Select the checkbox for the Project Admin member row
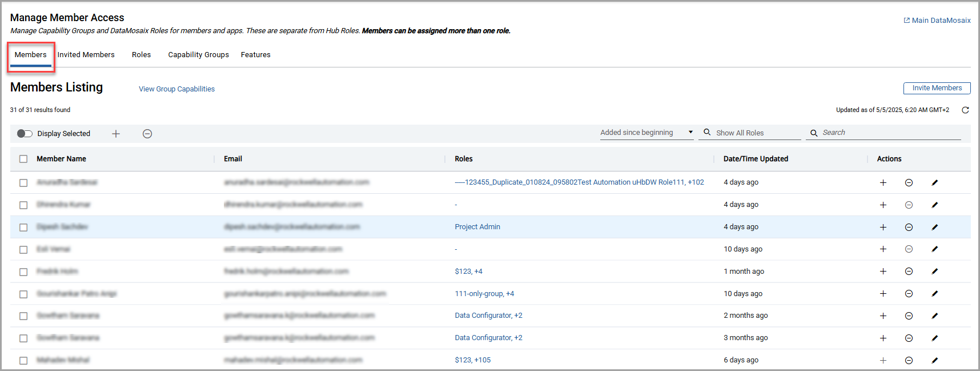980x371 pixels. click(23, 228)
